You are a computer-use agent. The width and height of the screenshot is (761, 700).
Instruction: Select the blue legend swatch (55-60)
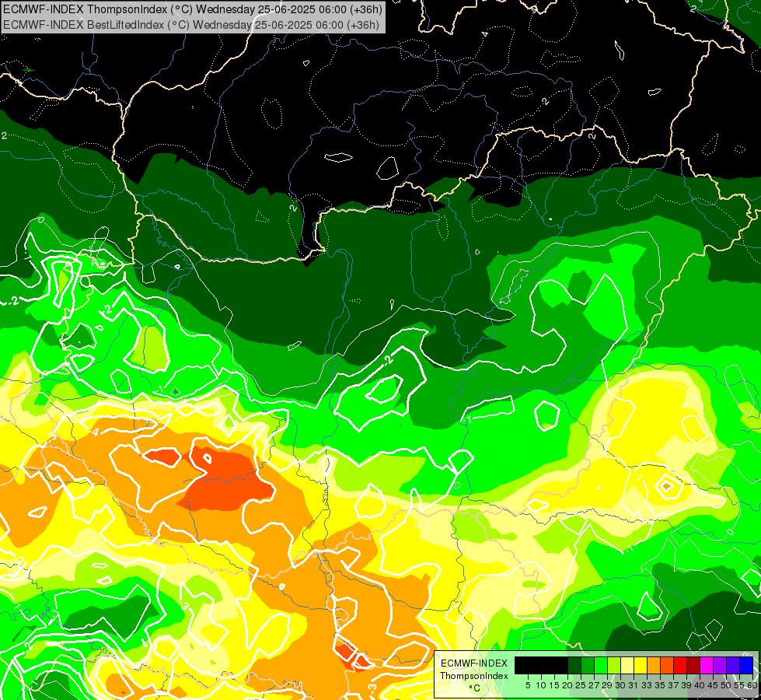(x=746, y=665)
